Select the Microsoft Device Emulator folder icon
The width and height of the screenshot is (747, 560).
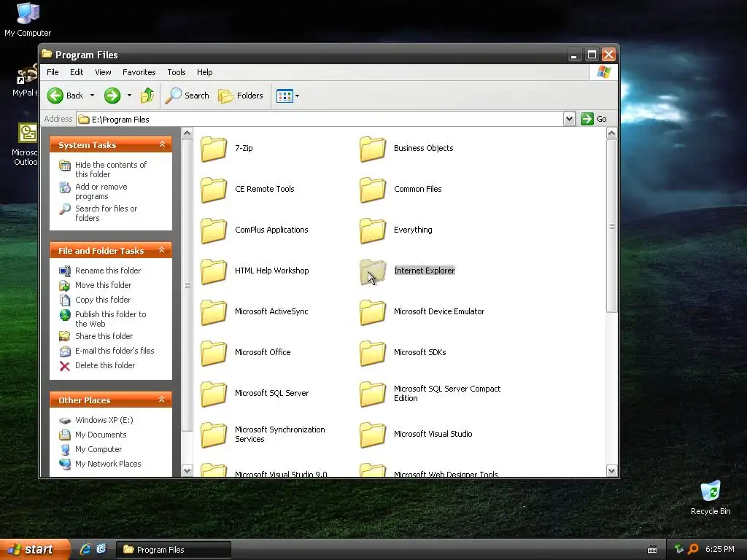[373, 312]
